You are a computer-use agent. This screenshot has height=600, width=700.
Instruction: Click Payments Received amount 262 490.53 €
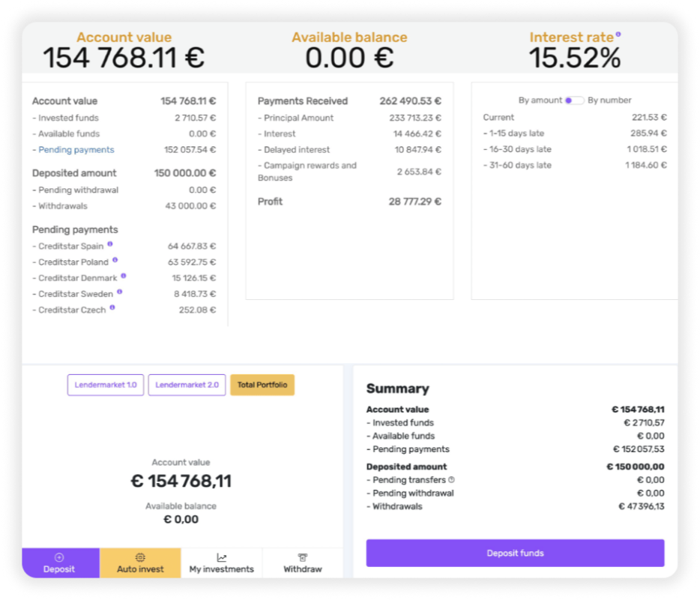coord(410,101)
